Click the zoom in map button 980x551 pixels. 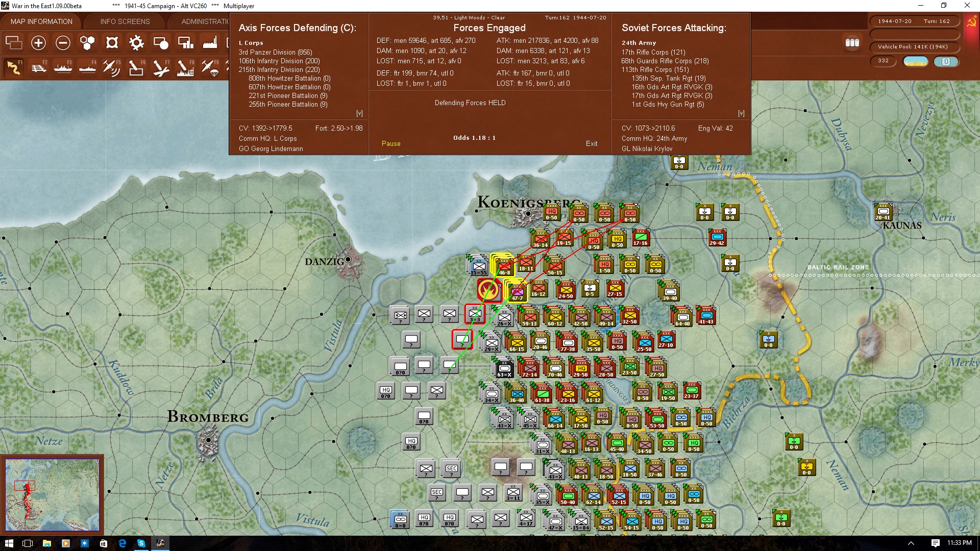pos(38,43)
